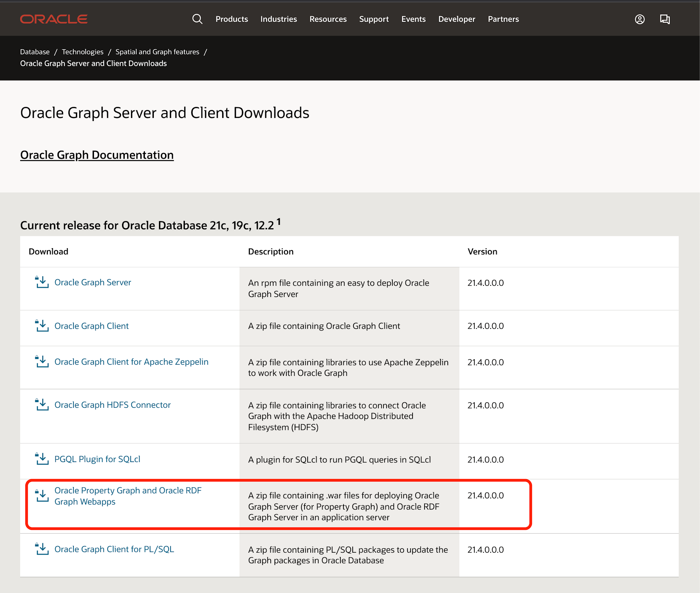Click description 'A plugin for SQLcl to run PGQL queries'
This screenshot has height=593, width=700.
(x=339, y=459)
